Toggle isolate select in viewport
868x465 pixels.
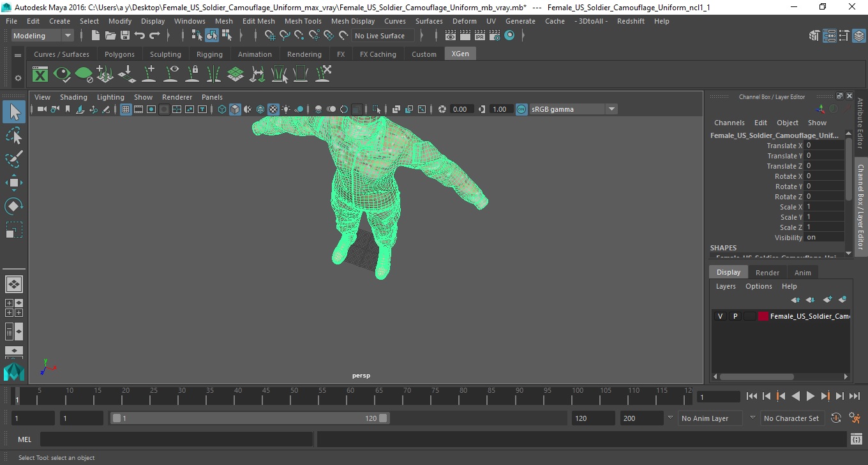pos(377,109)
